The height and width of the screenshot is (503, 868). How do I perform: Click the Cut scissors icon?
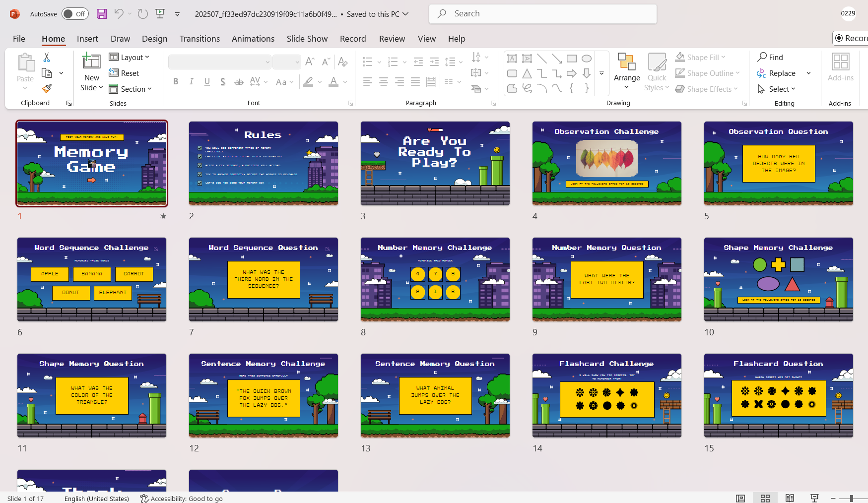click(x=47, y=58)
